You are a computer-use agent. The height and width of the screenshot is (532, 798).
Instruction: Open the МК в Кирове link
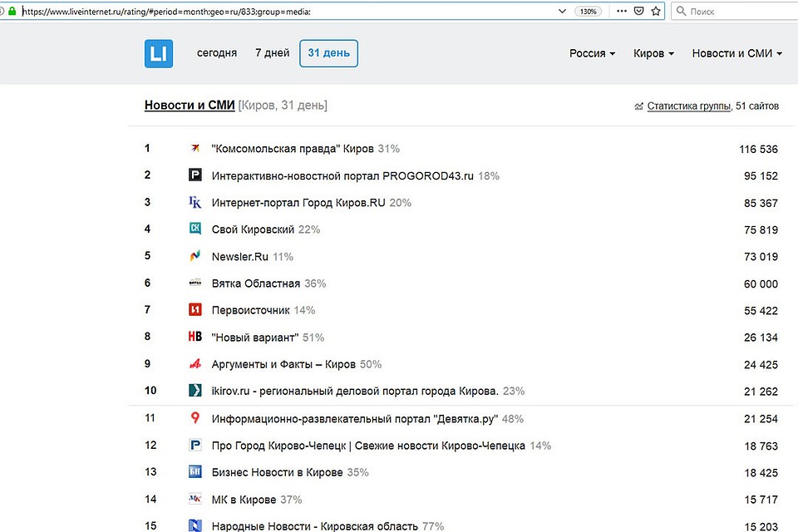point(244,500)
